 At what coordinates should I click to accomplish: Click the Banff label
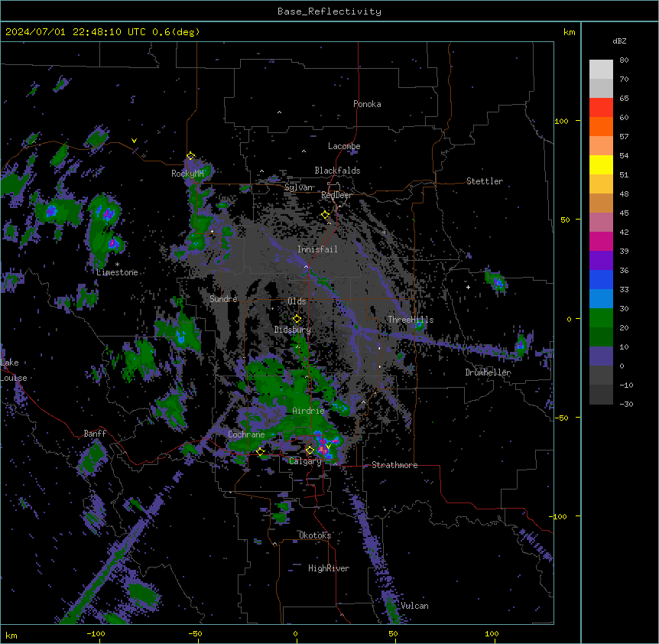(x=95, y=434)
